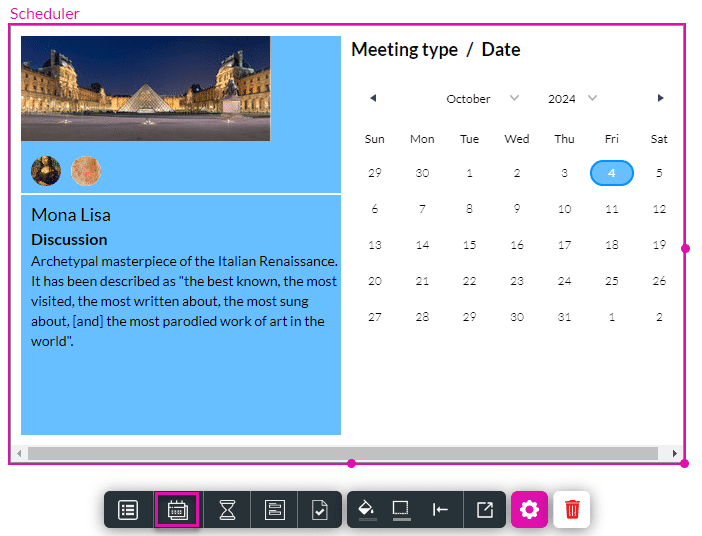
Task: Click the Louvre night photo
Action: 146,88
